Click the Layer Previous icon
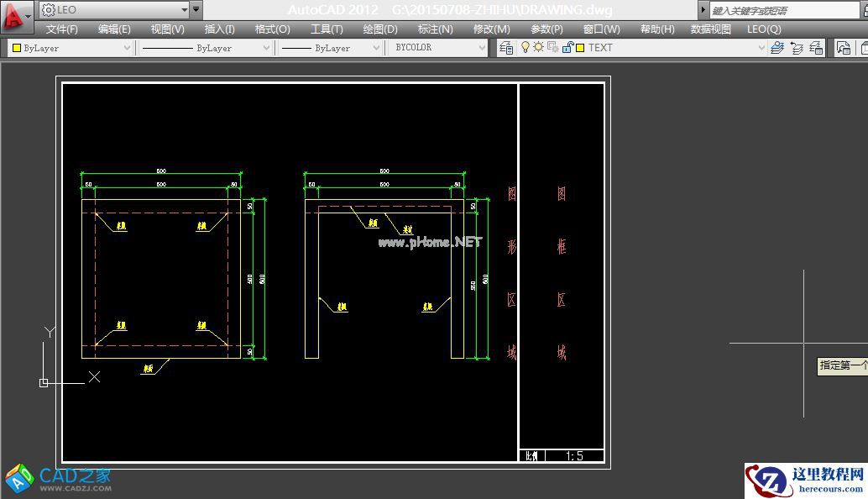 pyautogui.click(x=797, y=48)
